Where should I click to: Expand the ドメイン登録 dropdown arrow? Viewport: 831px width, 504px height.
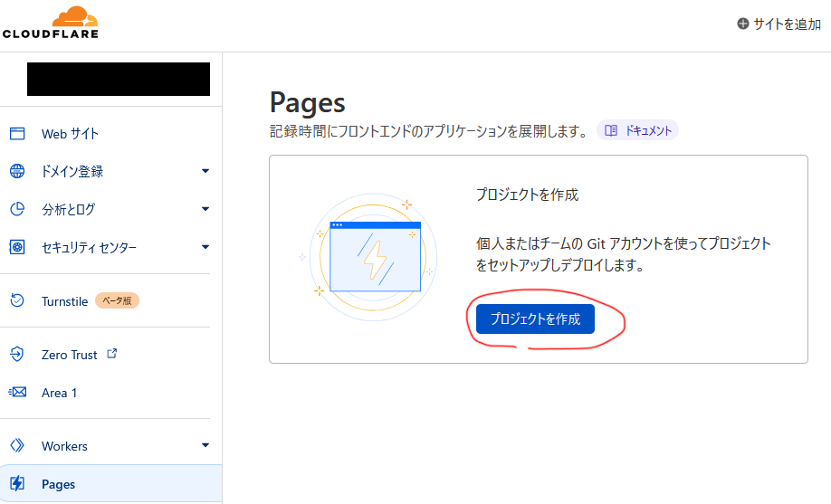pos(205,171)
